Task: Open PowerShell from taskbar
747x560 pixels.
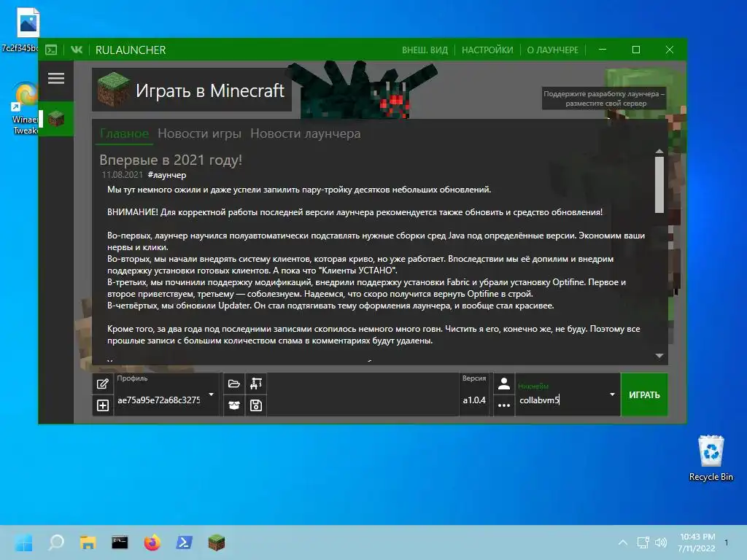Action: point(184,542)
